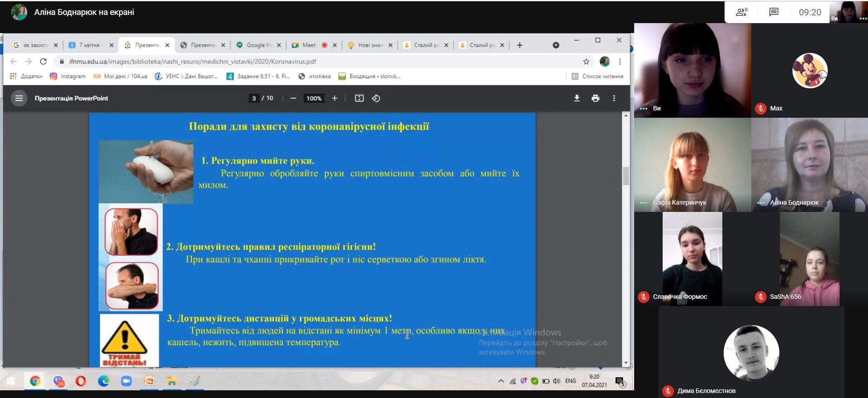Click the PDF vertical scrollbar thumb
868x398 pixels.
click(x=626, y=176)
